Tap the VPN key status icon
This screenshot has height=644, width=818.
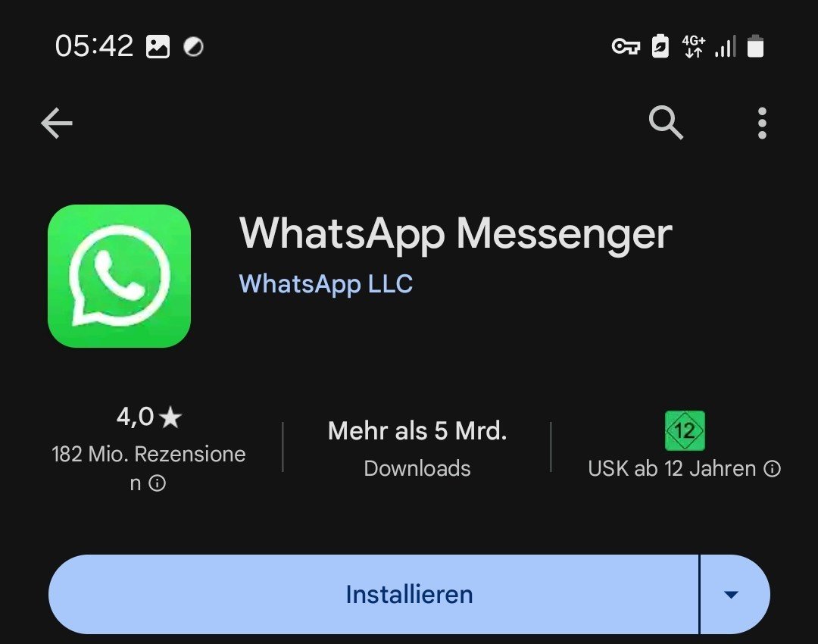click(626, 47)
